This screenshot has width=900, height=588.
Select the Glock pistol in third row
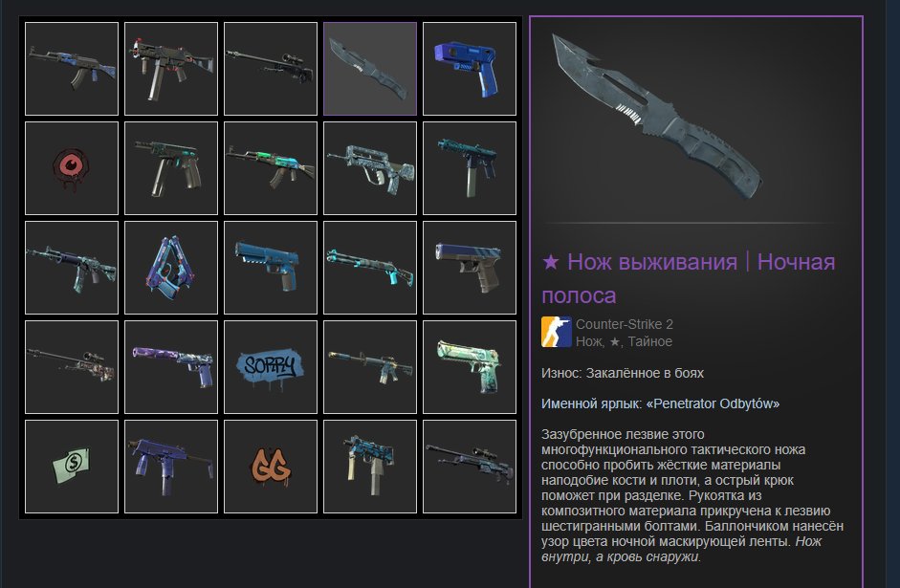(x=470, y=268)
